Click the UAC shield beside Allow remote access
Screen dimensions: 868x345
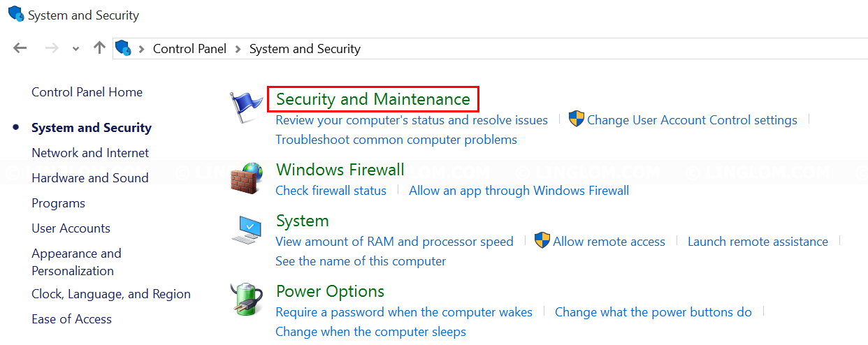[542, 241]
